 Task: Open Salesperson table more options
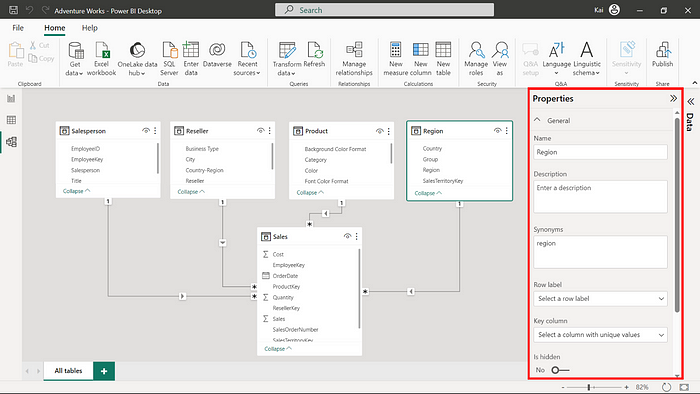155,131
